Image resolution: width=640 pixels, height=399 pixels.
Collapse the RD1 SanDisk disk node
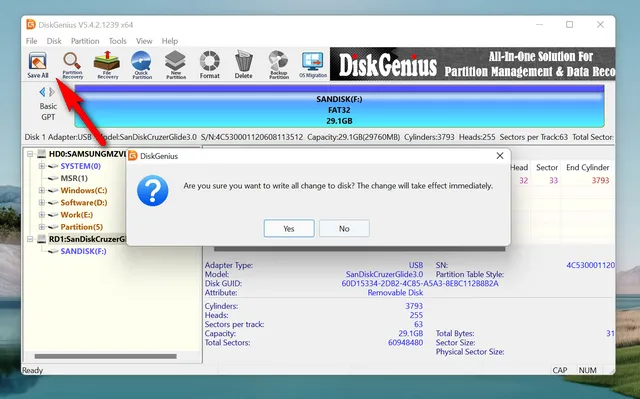pos(30,239)
